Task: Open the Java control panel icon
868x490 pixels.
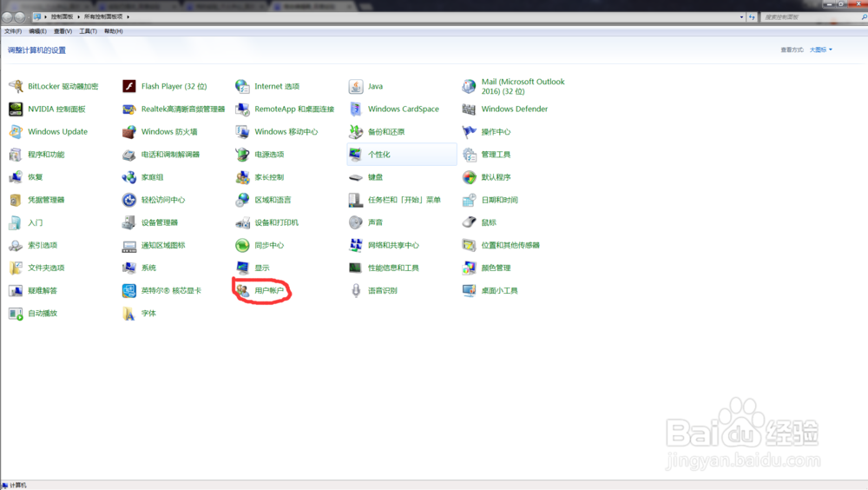Action: click(355, 86)
